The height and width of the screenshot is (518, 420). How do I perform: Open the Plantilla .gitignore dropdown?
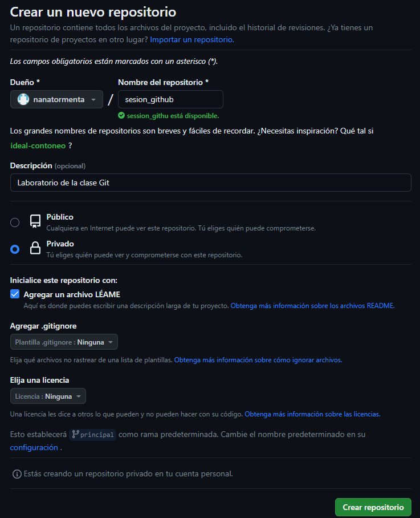coord(63,342)
